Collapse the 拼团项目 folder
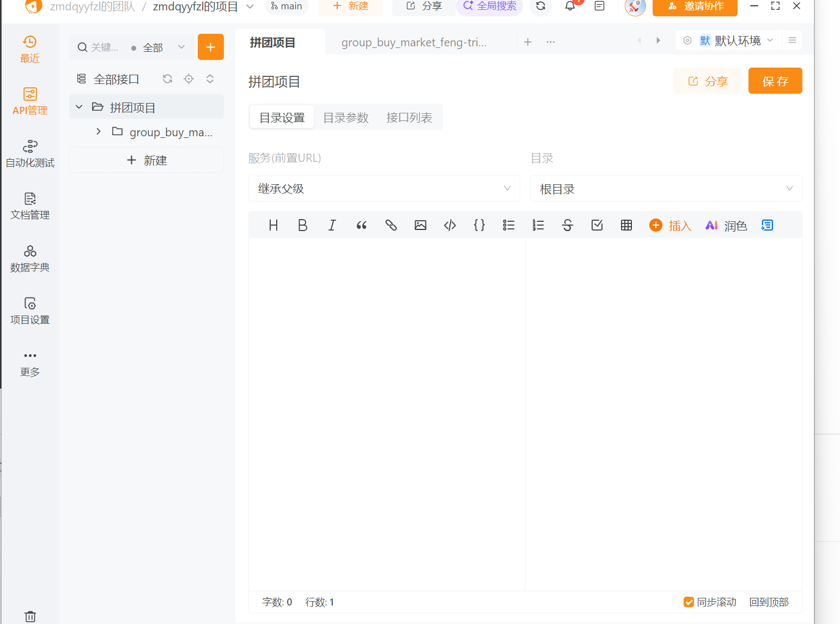The width and height of the screenshot is (840, 624). (78, 106)
